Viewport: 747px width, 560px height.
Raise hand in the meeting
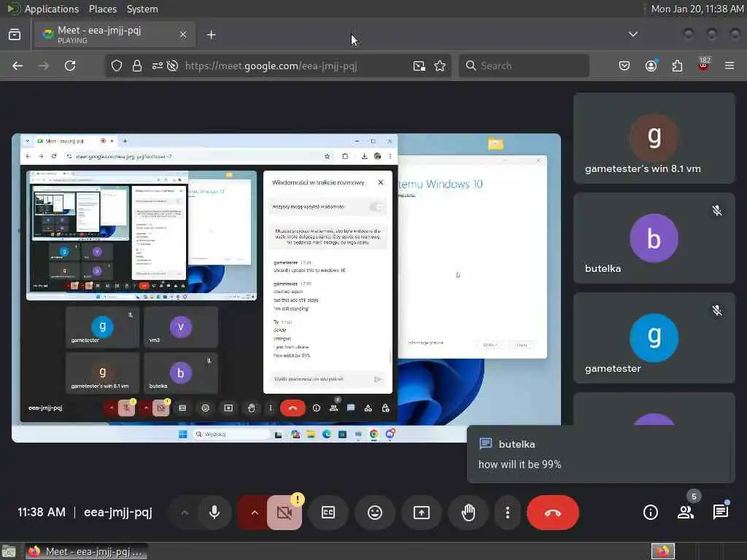[468, 513]
